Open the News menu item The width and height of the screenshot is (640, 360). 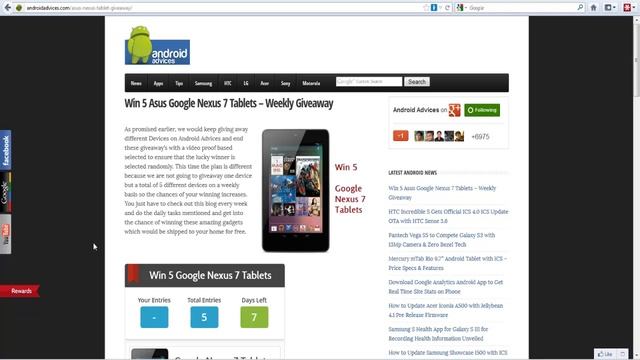click(x=136, y=83)
